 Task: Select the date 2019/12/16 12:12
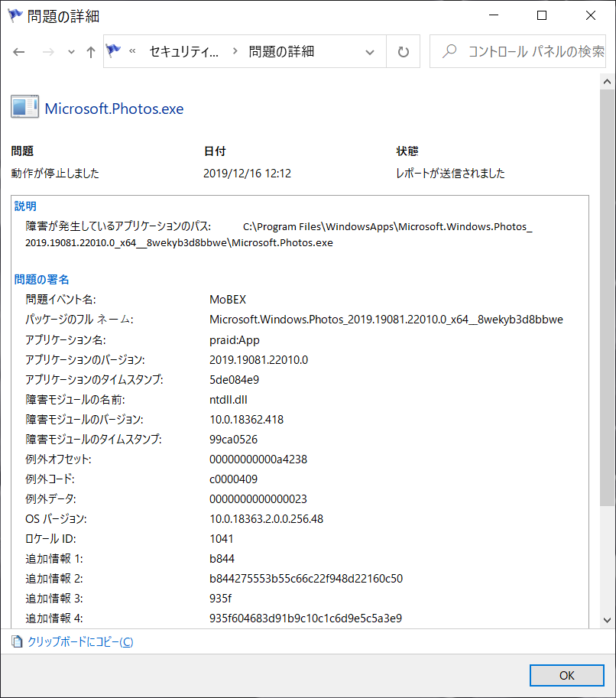click(247, 174)
